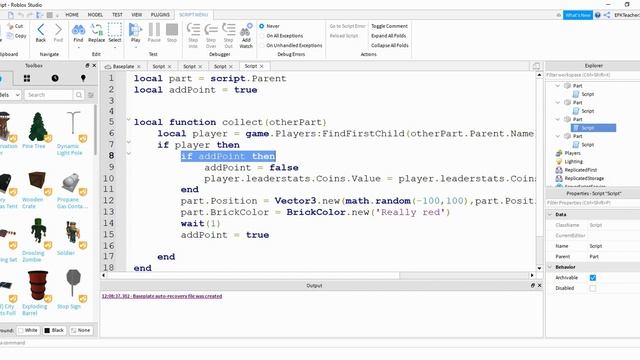Select White background option
This screenshot has width=640, height=360.
pos(28,330)
